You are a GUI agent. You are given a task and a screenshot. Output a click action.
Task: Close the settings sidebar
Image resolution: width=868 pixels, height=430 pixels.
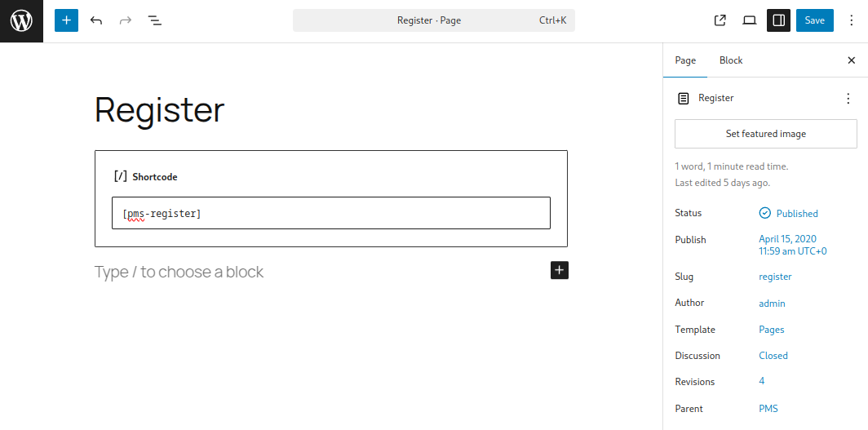coord(852,60)
